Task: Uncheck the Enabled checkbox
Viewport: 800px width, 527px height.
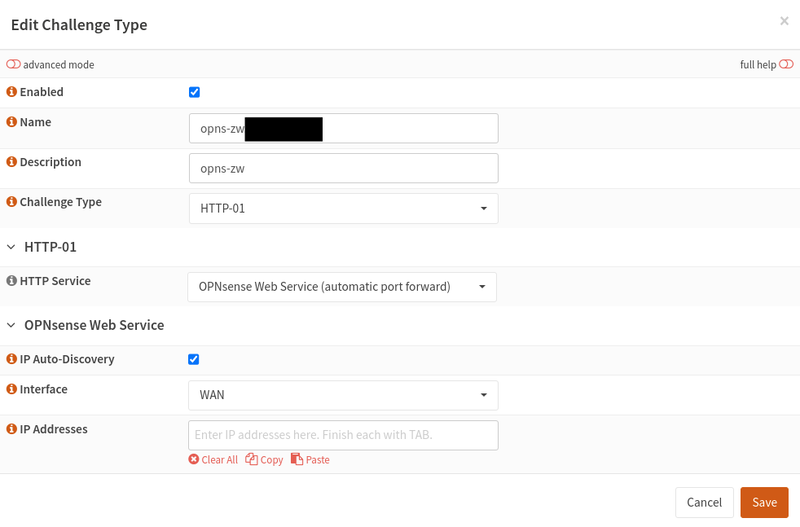Action: pos(194,92)
